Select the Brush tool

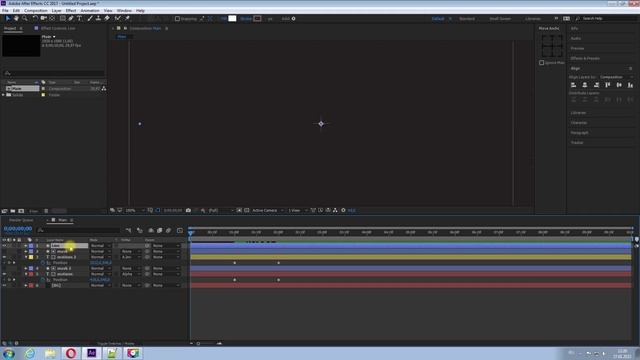(x=90, y=18)
